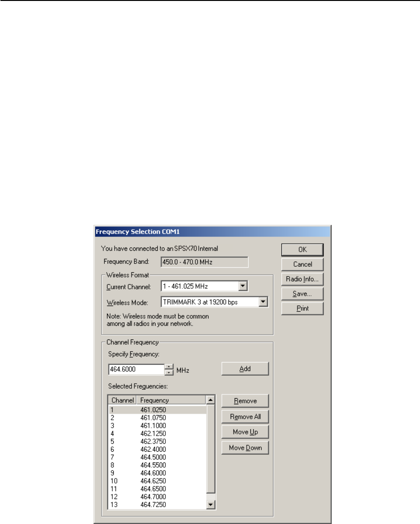Click Remove All frequencies button
Screen dimensions: 420x524
tap(245, 417)
